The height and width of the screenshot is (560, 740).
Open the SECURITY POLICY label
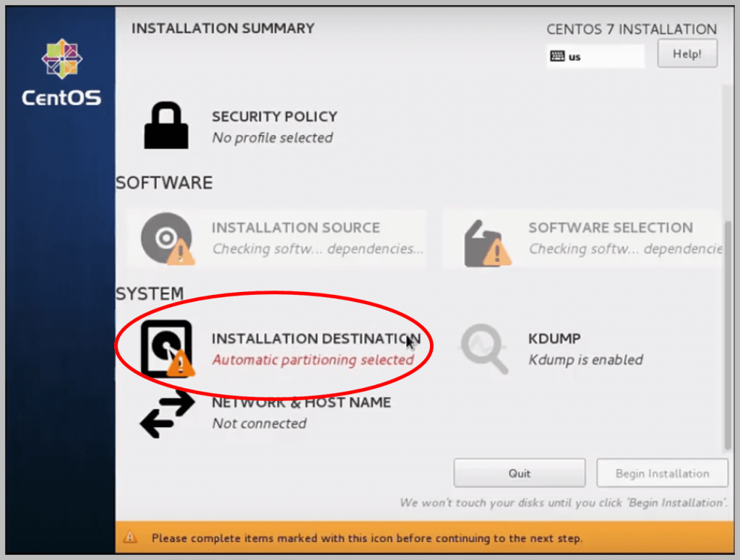point(275,116)
